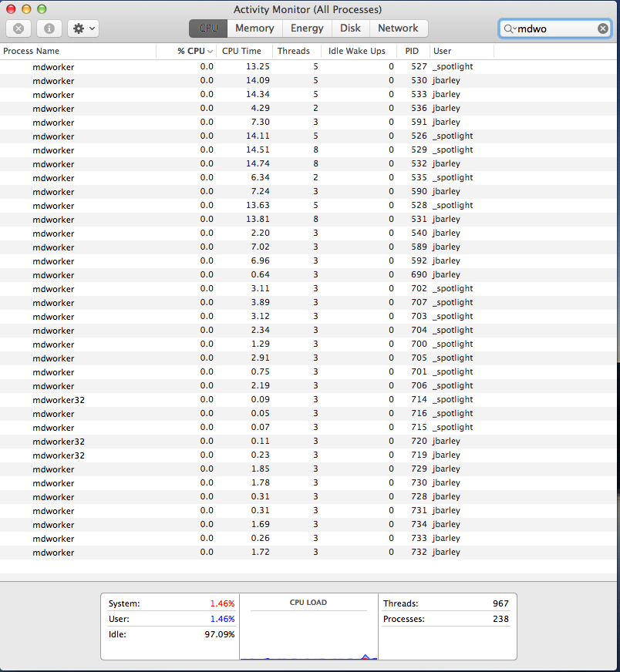Select mdworker row with CPU Time 13.63
The height and width of the screenshot is (672, 620).
[x=308, y=205]
